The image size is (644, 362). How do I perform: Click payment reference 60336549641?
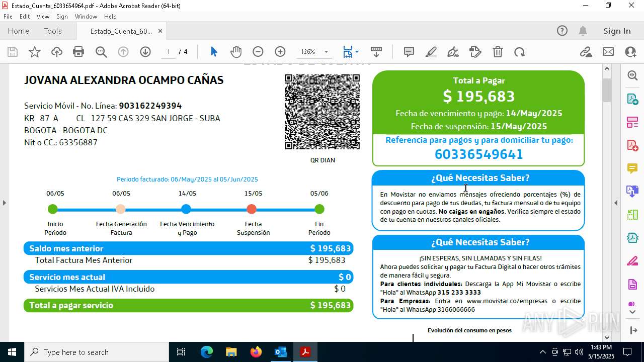point(479,154)
